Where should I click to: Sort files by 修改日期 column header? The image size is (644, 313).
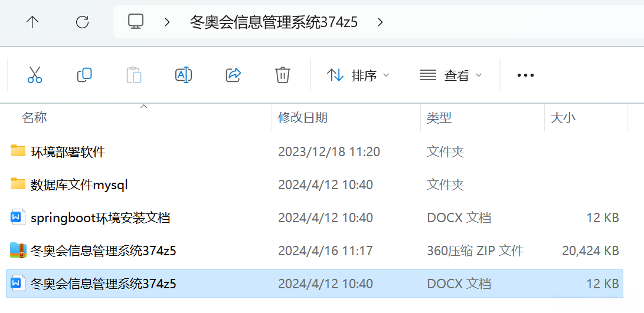pyautogui.click(x=303, y=118)
